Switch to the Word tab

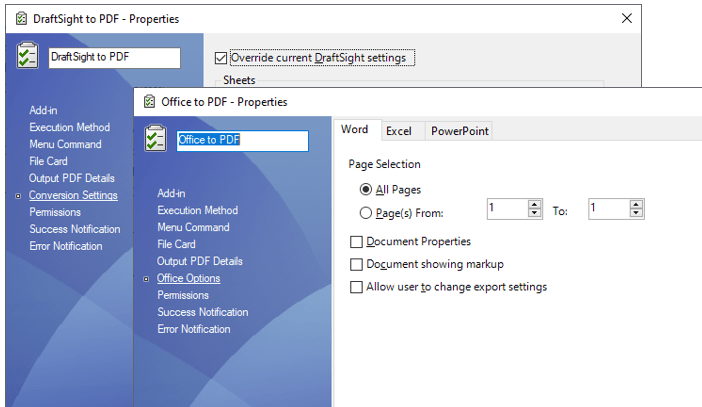pyautogui.click(x=357, y=130)
